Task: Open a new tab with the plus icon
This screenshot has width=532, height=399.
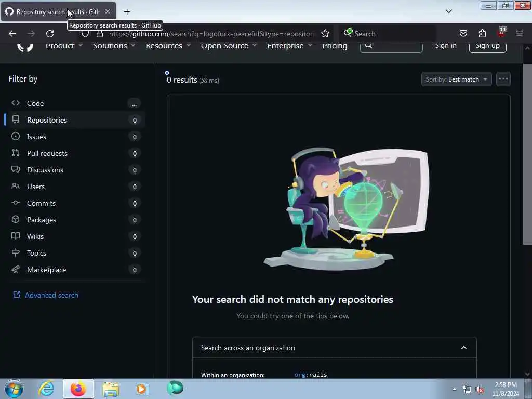Action: [127, 12]
